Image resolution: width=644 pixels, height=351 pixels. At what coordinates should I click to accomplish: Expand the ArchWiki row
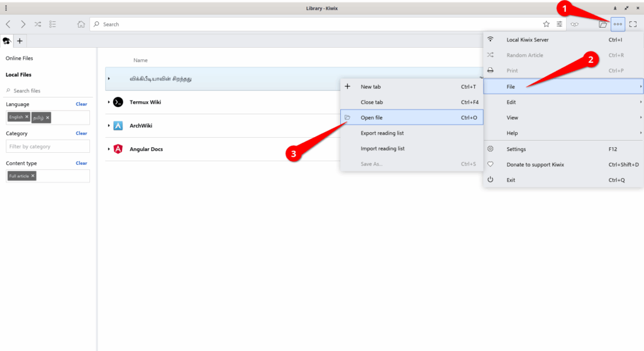coord(109,125)
